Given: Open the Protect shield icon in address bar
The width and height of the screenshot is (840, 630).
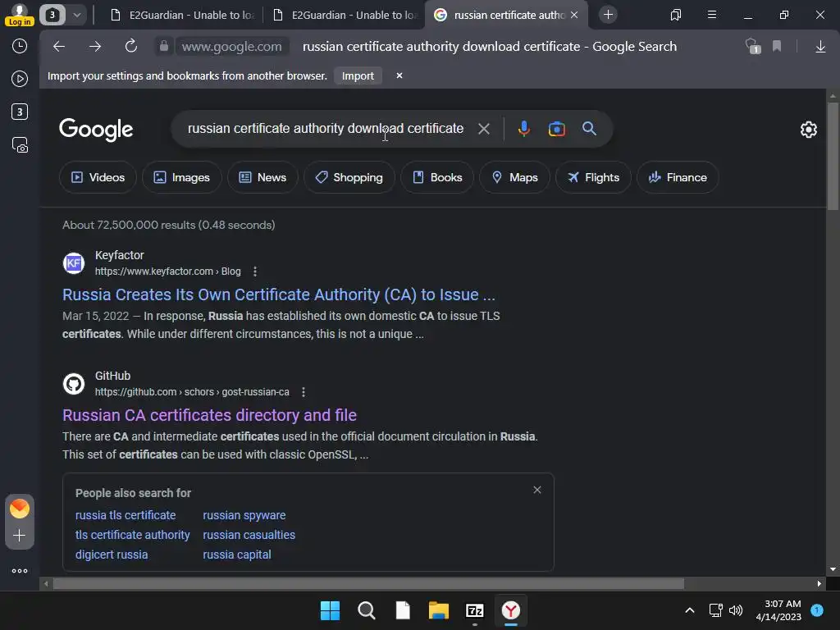Looking at the screenshot, I should [x=753, y=47].
